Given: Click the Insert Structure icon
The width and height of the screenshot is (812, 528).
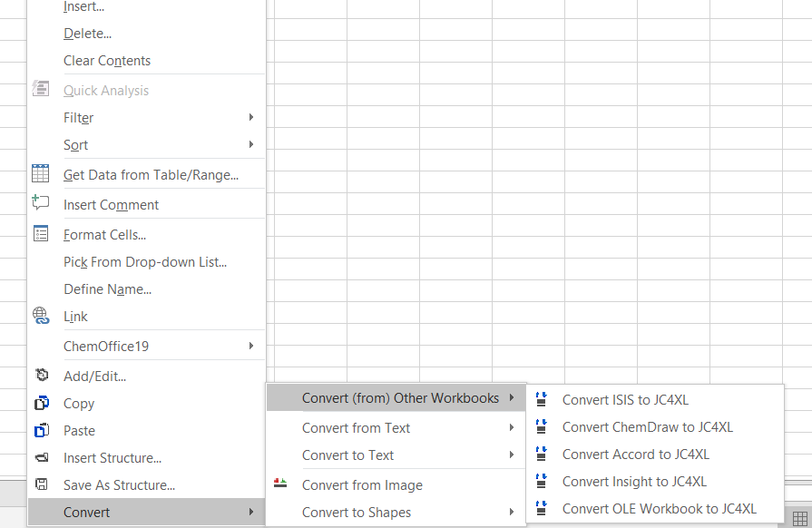Looking at the screenshot, I should click(x=41, y=457).
